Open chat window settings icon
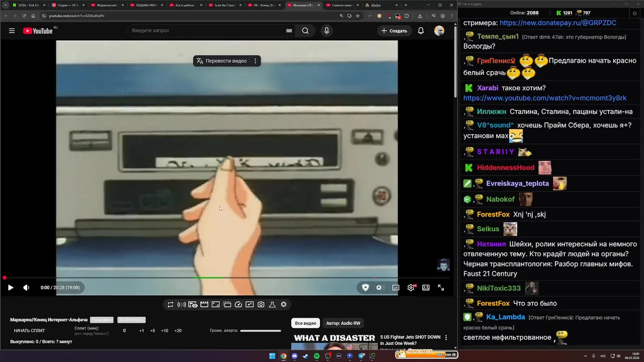The height and width of the screenshot is (362, 644). [634, 13]
